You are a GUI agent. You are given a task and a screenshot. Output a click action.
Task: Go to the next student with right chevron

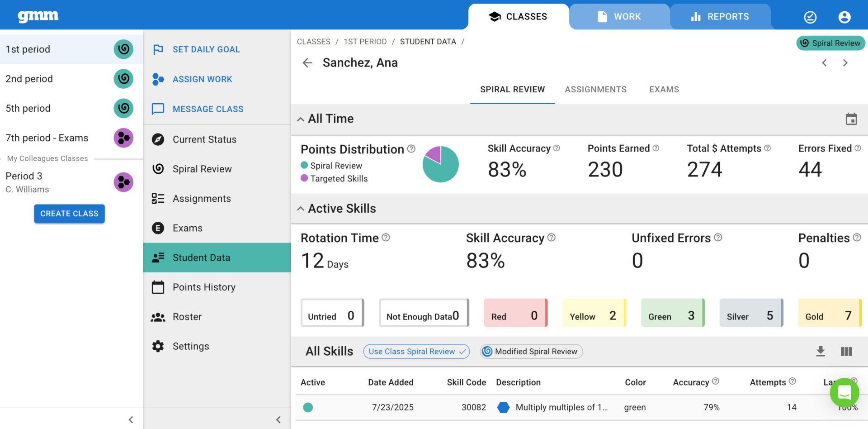coord(845,63)
